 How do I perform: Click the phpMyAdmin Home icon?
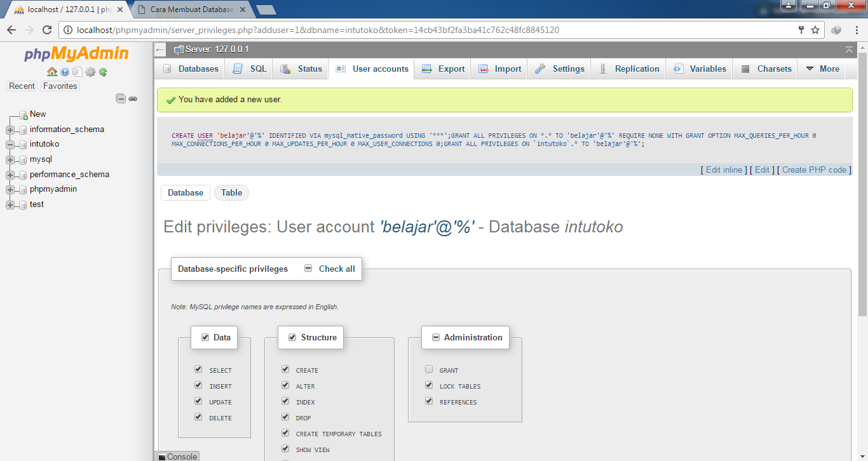click(x=52, y=72)
